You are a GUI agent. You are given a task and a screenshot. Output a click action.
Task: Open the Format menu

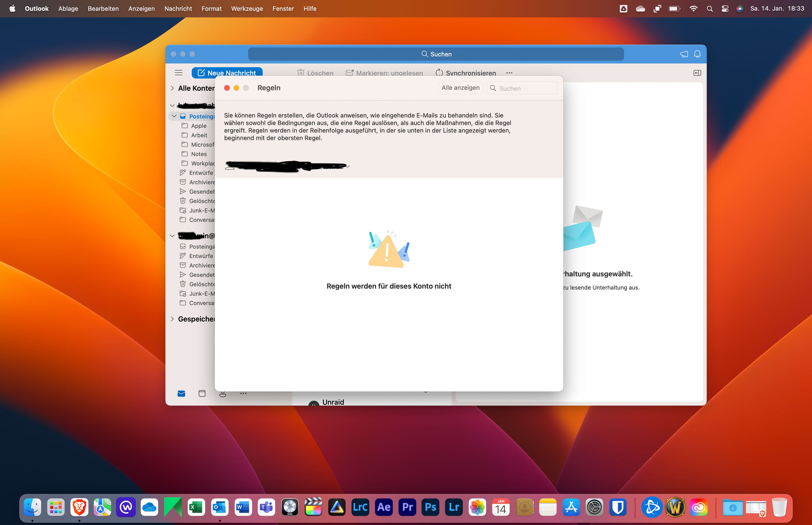coord(212,8)
